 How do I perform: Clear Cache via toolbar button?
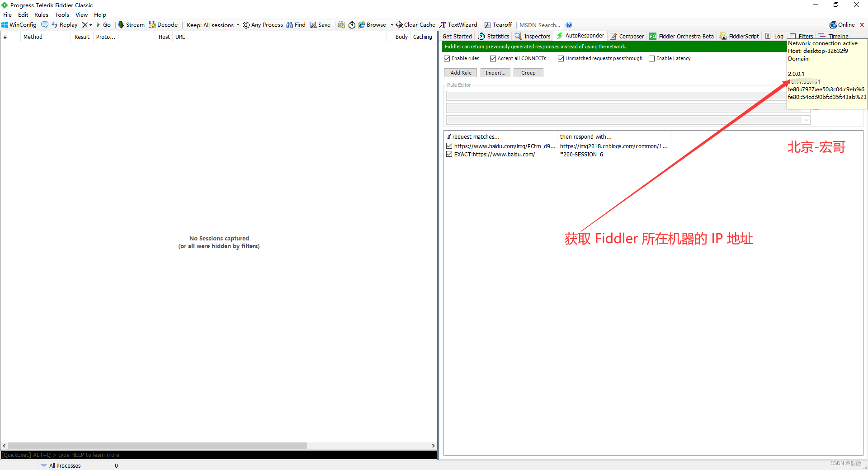[x=415, y=25]
